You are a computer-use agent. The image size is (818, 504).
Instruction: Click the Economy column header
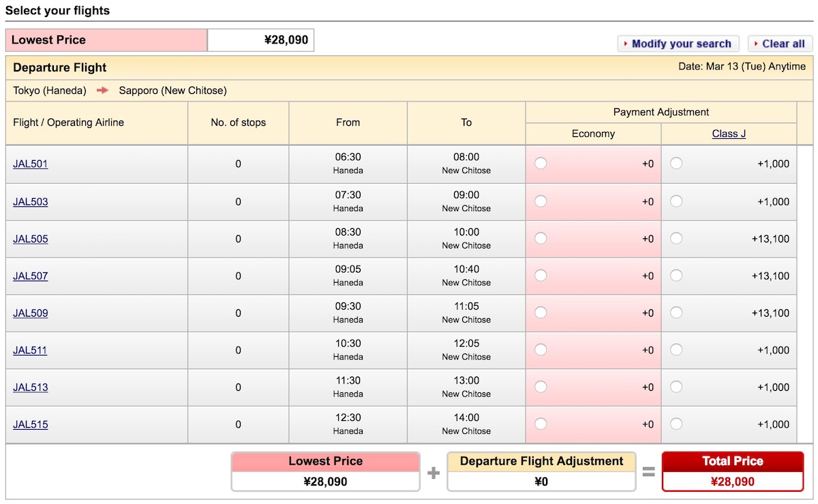[593, 133]
